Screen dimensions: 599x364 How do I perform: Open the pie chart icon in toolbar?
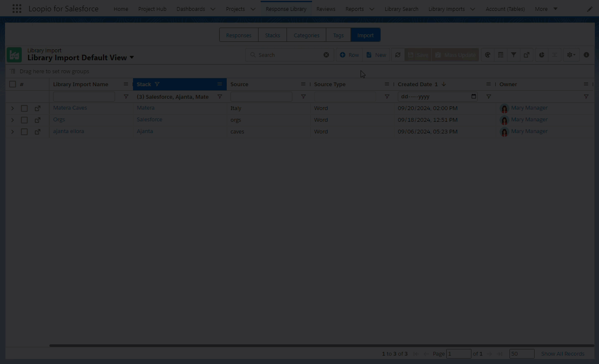pyautogui.click(x=542, y=55)
